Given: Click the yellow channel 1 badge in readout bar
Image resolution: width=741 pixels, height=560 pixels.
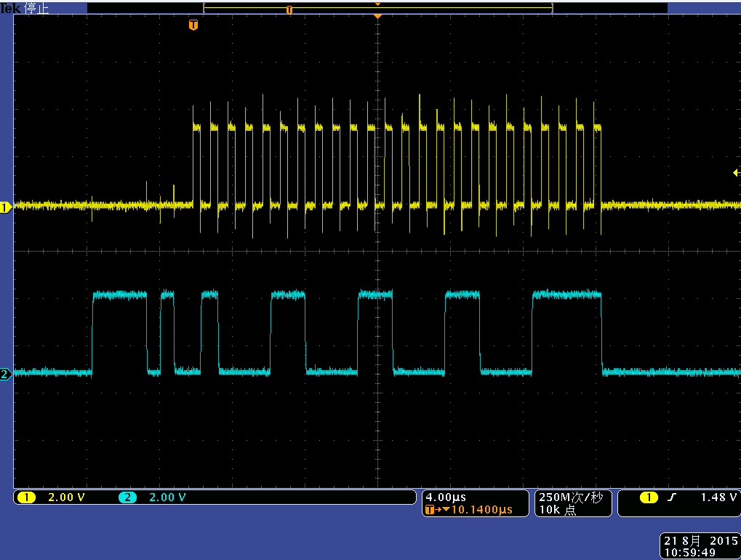Looking at the screenshot, I should click(x=26, y=497).
